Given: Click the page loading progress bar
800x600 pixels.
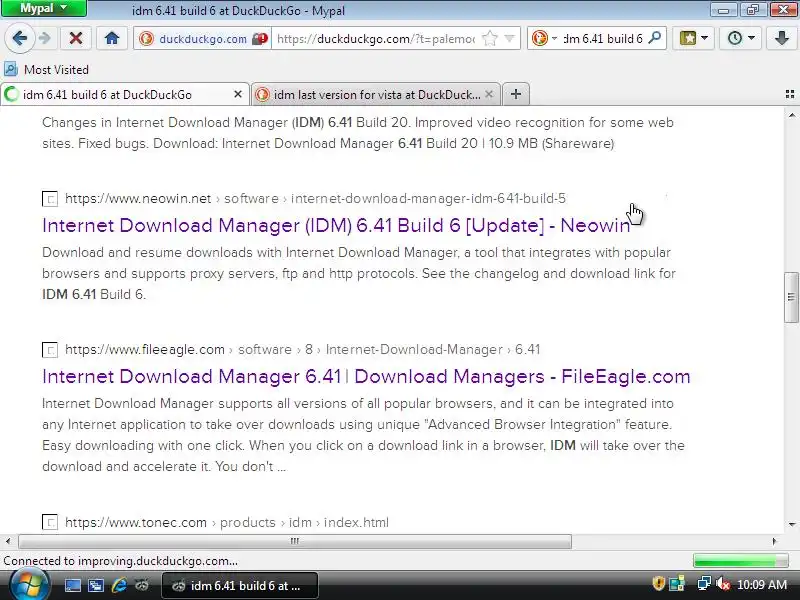Looking at the screenshot, I should coord(741,561).
